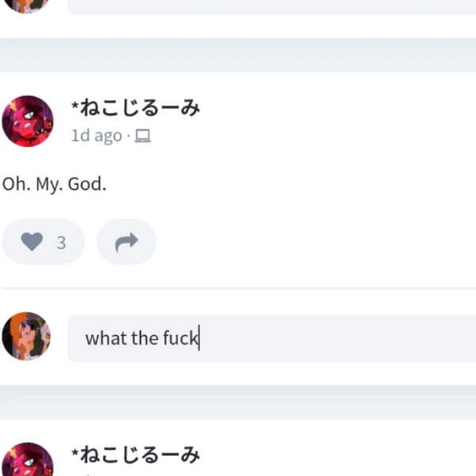Click the gray separator band above the first post
This screenshot has height=476, width=476.
point(238,56)
